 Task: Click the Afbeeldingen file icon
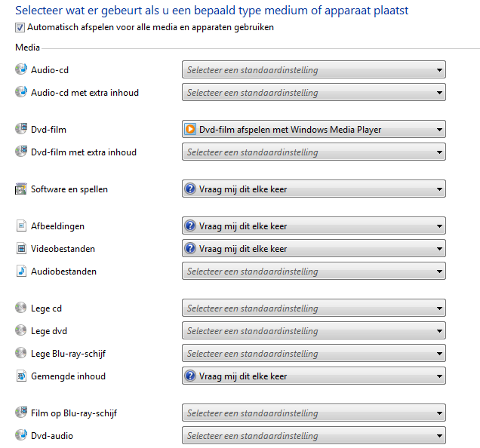point(21,226)
